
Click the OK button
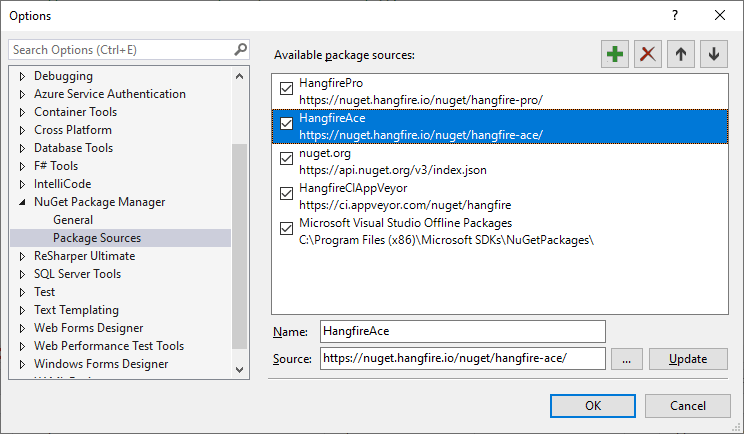coord(593,406)
